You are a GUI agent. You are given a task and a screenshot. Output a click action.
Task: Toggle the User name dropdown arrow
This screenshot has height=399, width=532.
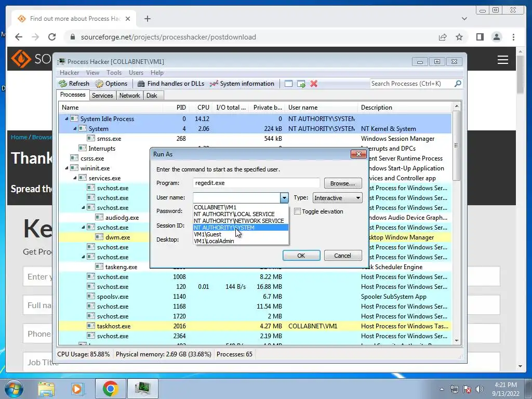[284, 198]
